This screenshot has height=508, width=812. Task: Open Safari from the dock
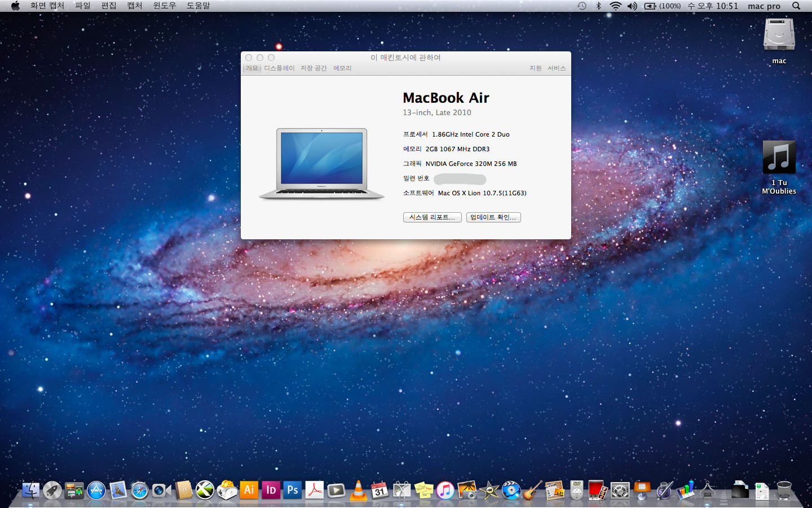pyautogui.click(x=139, y=491)
